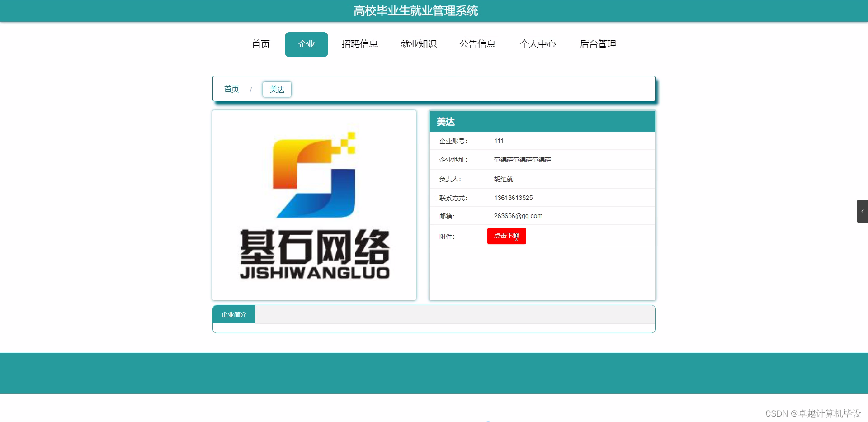The width and height of the screenshot is (868, 422).
Task: Switch to the 企业简介 company intro tab
Action: [x=233, y=314]
